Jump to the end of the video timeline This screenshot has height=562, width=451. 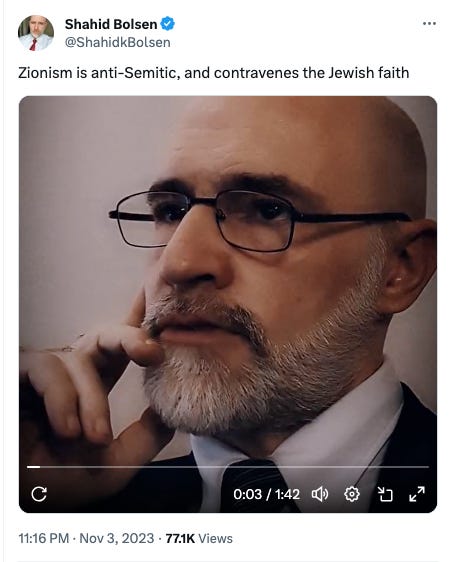(x=428, y=467)
